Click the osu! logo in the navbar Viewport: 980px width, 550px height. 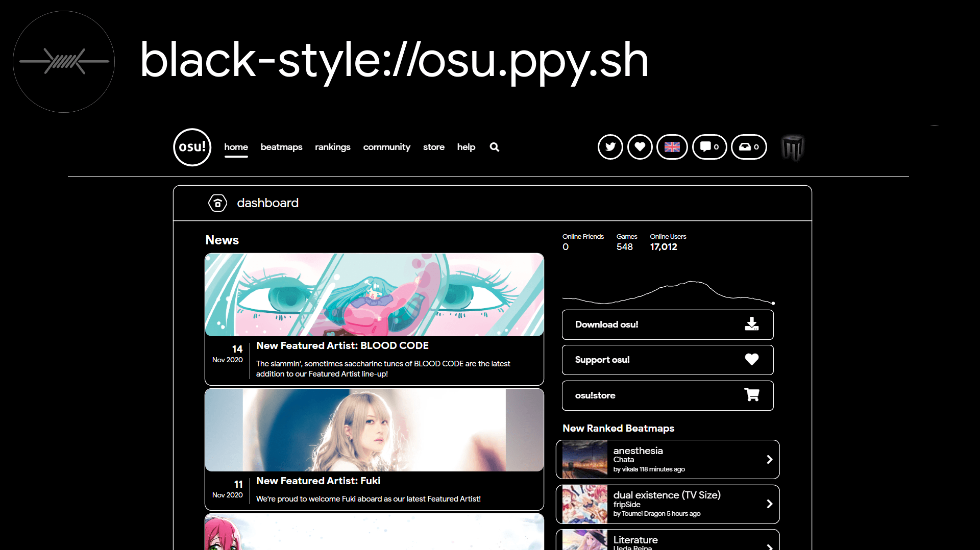point(192,147)
